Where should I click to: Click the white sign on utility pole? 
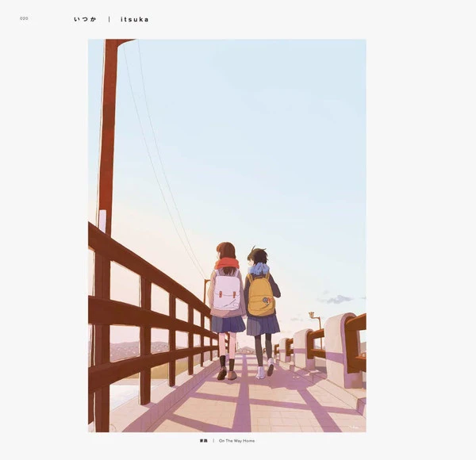click(x=102, y=221)
